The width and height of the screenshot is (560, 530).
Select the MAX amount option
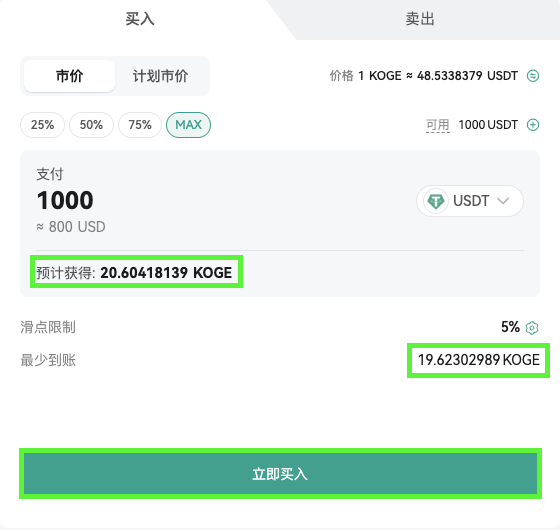tap(188, 125)
